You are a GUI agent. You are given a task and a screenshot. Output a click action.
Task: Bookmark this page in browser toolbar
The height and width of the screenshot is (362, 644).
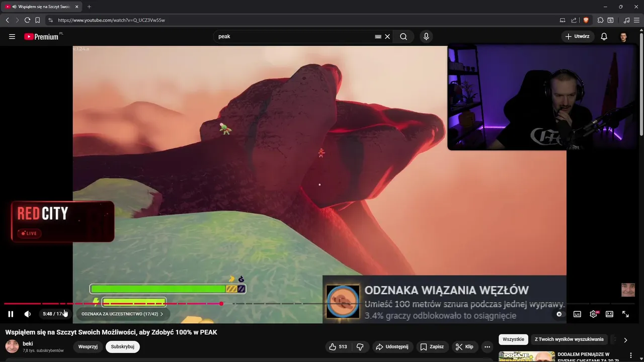point(37,20)
